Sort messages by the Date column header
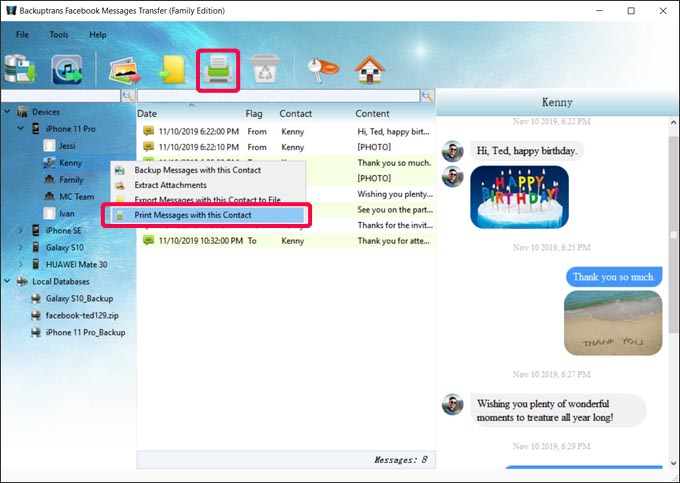The height and width of the screenshot is (483, 680). (147, 114)
